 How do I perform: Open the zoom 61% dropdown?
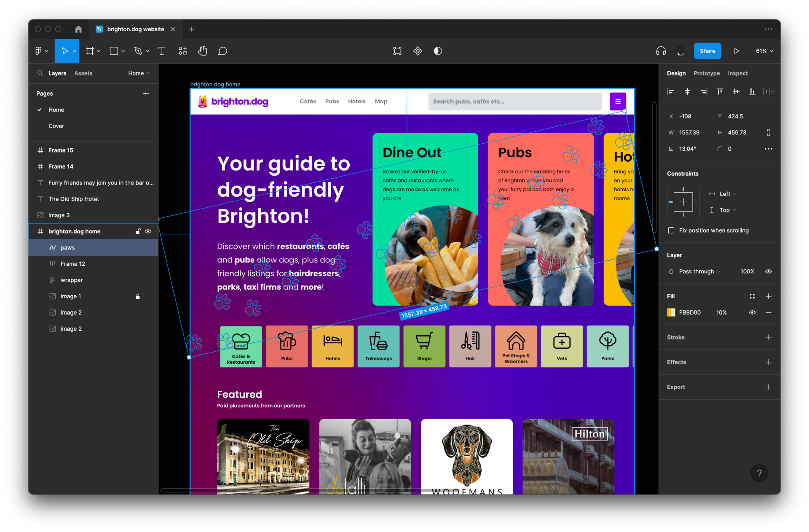click(764, 51)
